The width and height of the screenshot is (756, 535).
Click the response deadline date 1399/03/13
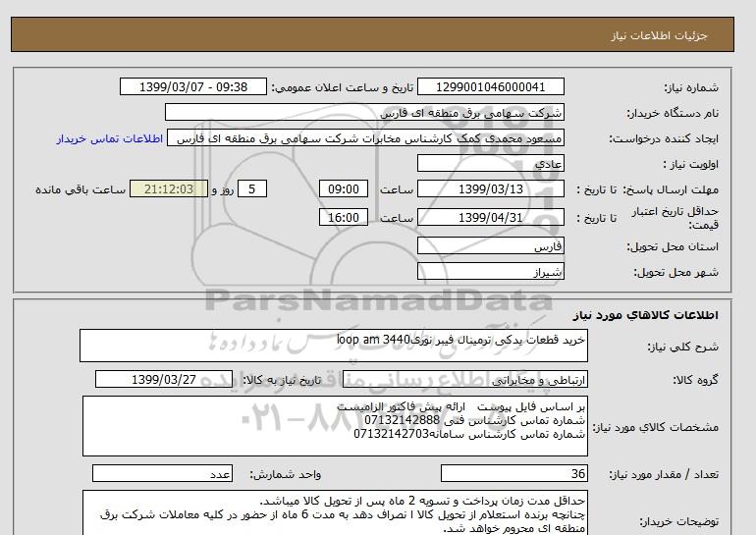pyautogui.click(x=490, y=188)
